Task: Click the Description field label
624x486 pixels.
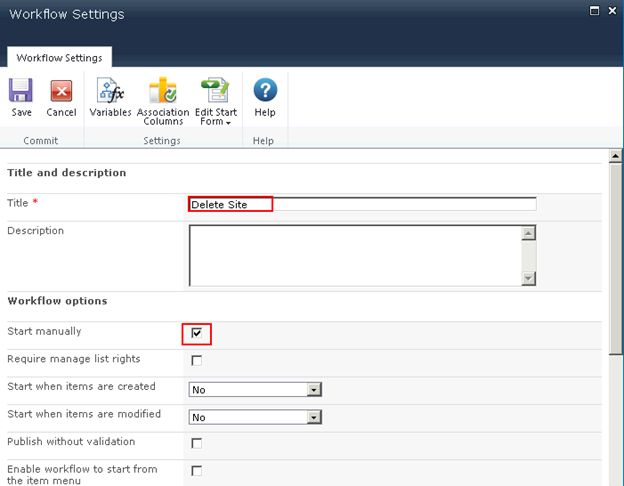Action: (x=35, y=230)
